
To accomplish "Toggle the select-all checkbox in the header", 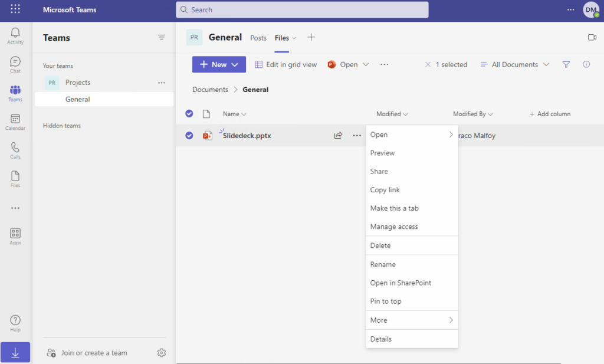I will (x=189, y=113).
